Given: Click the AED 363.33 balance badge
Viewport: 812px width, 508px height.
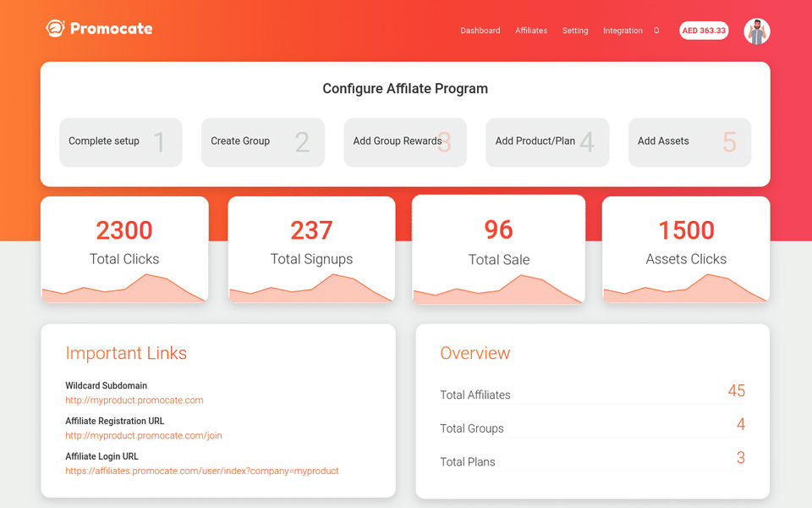Looking at the screenshot, I should click(x=704, y=30).
